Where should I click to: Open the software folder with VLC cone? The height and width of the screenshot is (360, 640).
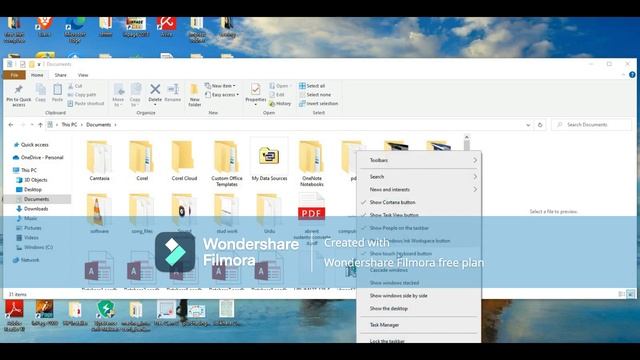[x=99, y=213]
